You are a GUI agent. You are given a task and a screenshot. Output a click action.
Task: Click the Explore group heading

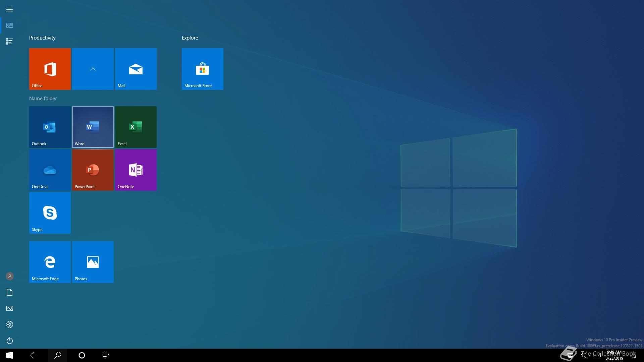(x=190, y=38)
